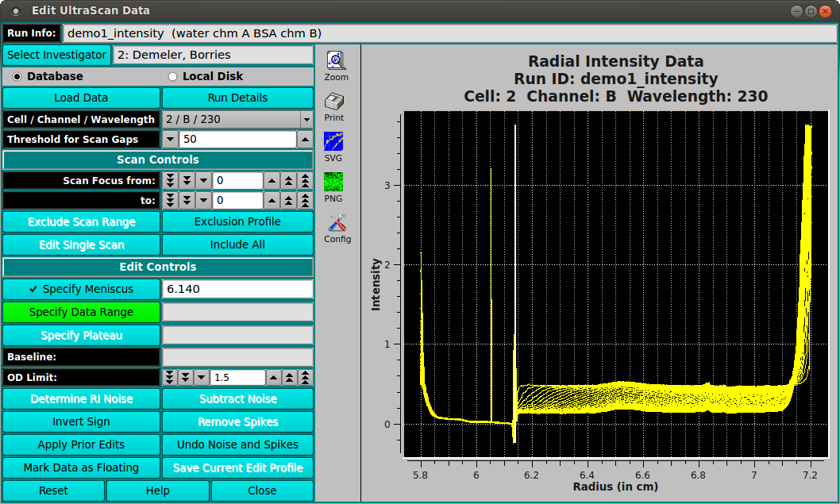Image resolution: width=840 pixels, height=504 pixels.
Task: Click the Close button at bottom
Action: click(262, 491)
